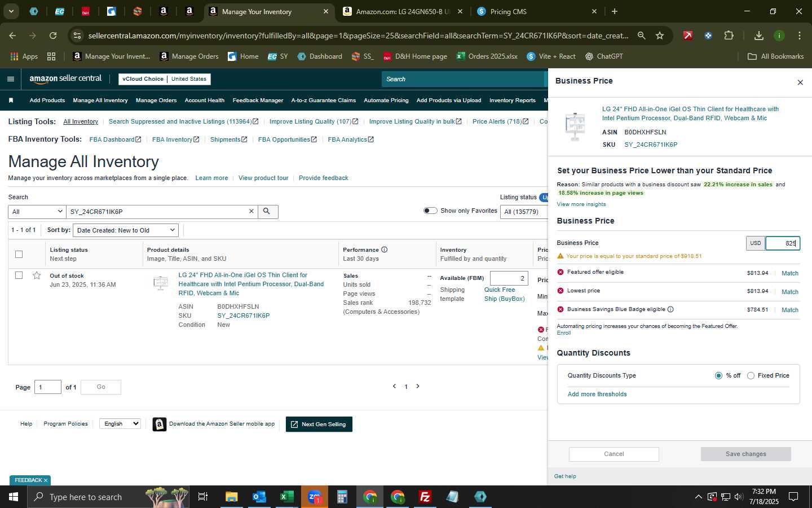This screenshot has width=812, height=508.
Task: Open Chrome extensions puzzle icon
Action: click(729, 36)
